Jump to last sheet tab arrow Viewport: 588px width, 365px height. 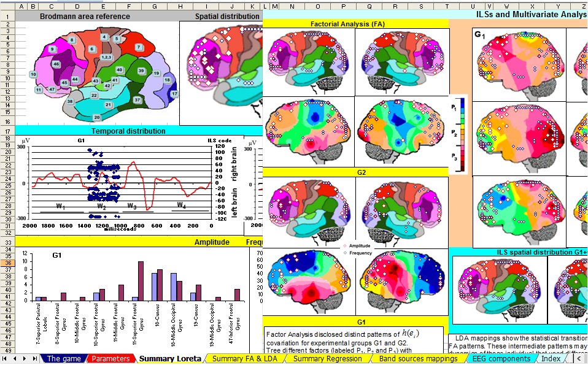click(33, 358)
